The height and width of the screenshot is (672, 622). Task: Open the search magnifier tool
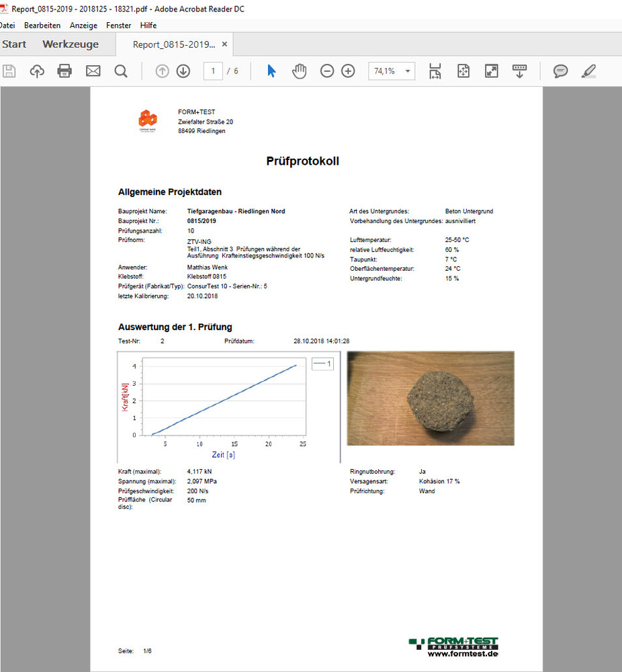click(x=121, y=71)
